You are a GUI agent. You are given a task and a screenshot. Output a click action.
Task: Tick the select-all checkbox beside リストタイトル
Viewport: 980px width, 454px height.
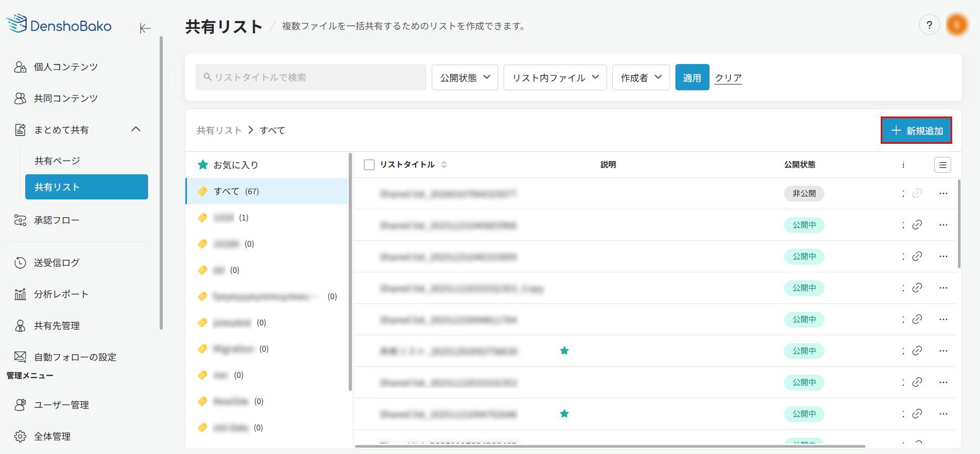[x=369, y=165]
